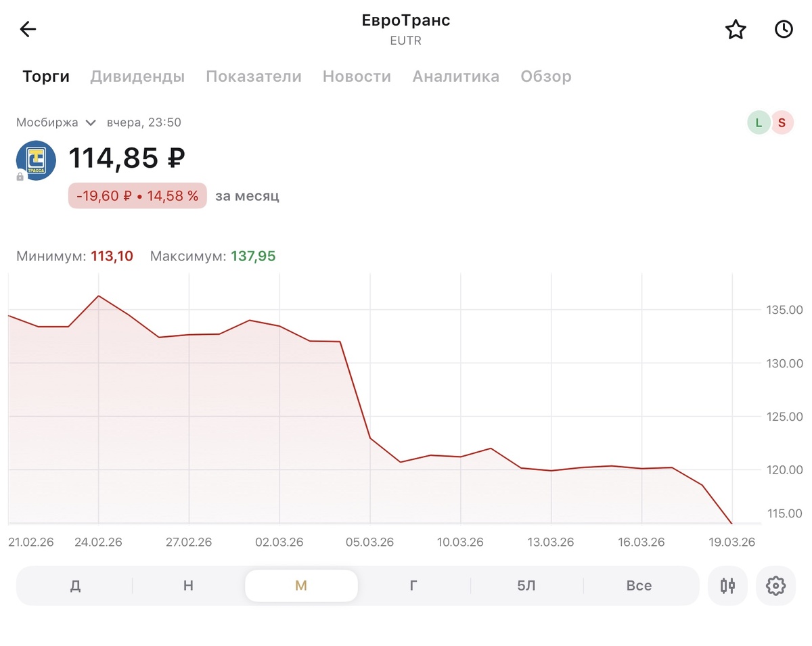This screenshot has height=646, width=812.
Task: Tap the green L long badge
Action: [759, 122]
